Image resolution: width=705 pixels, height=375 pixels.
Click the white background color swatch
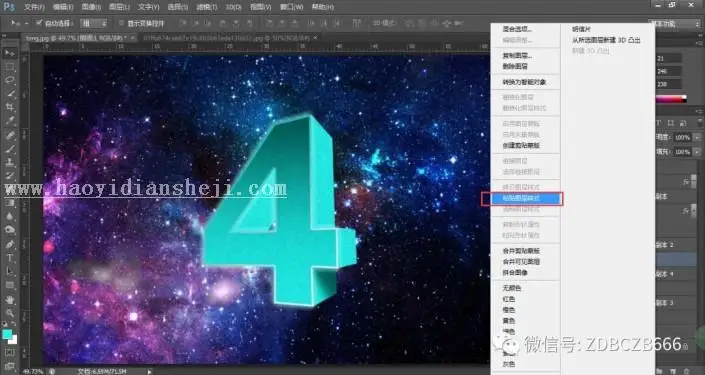point(13,340)
